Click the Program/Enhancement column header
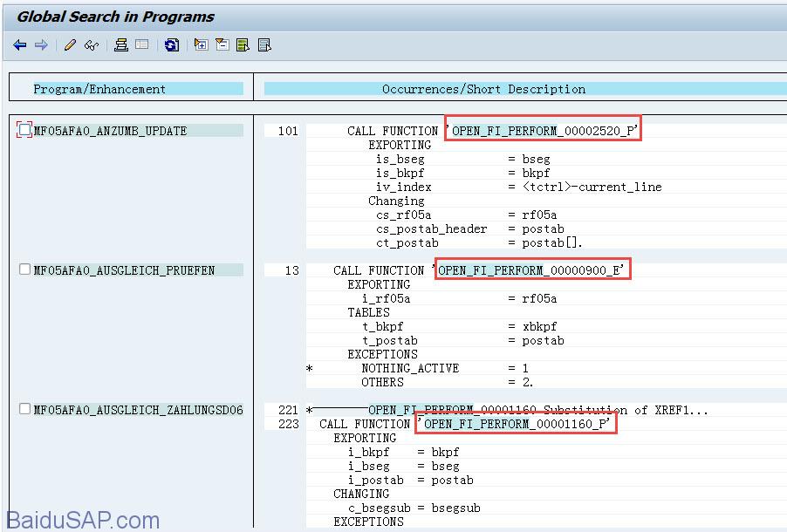The height and width of the screenshot is (532, 787). tap(99, 89)
